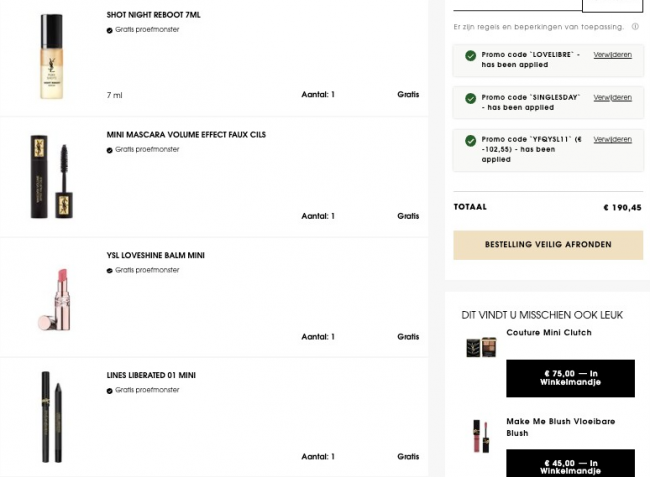This screenshot has height=477, width=650.
Task: Click the SINGLESDAY promo applied checkmark icon
Action: [x=470, y=98]
